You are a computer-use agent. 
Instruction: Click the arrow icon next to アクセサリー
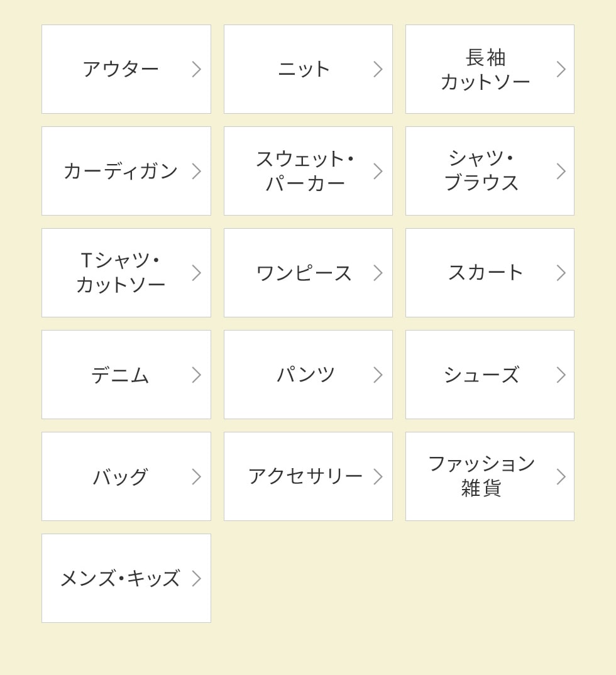378,476
